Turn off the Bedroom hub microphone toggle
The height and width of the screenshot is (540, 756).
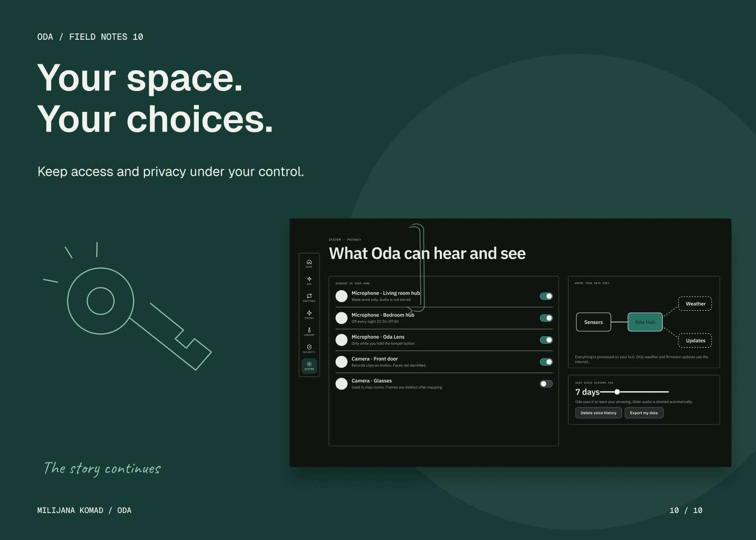pos(546,318)
